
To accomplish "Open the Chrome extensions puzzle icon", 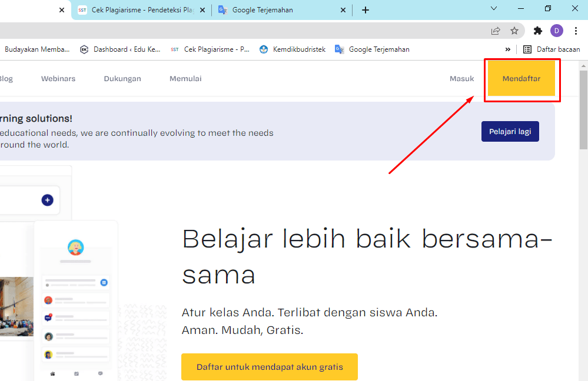I will [537, 30].
